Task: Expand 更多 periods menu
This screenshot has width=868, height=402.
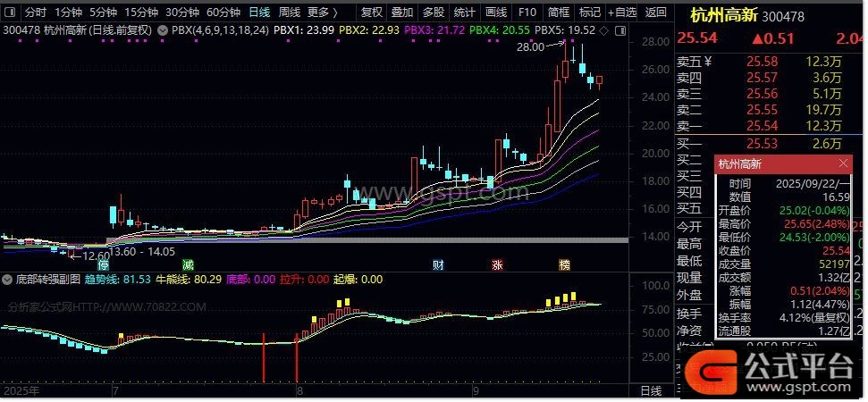Action: tap(323, 13)
